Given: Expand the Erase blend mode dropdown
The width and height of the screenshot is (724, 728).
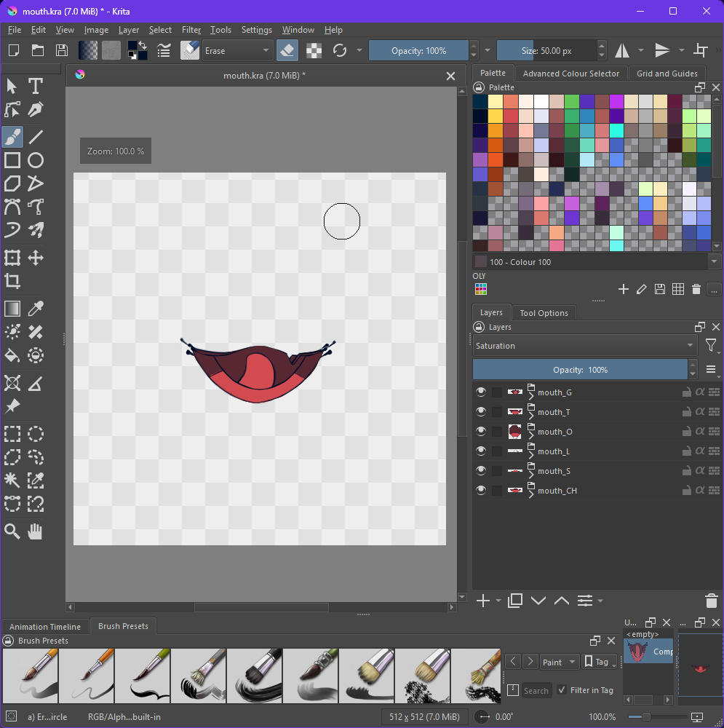Looking at the screenshot, I should click(237, 51).
